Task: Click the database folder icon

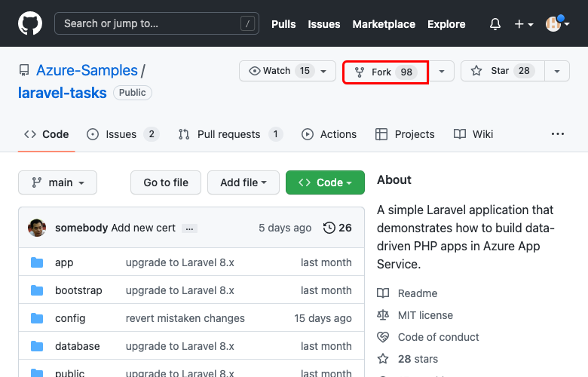Action: coord(37,347)
